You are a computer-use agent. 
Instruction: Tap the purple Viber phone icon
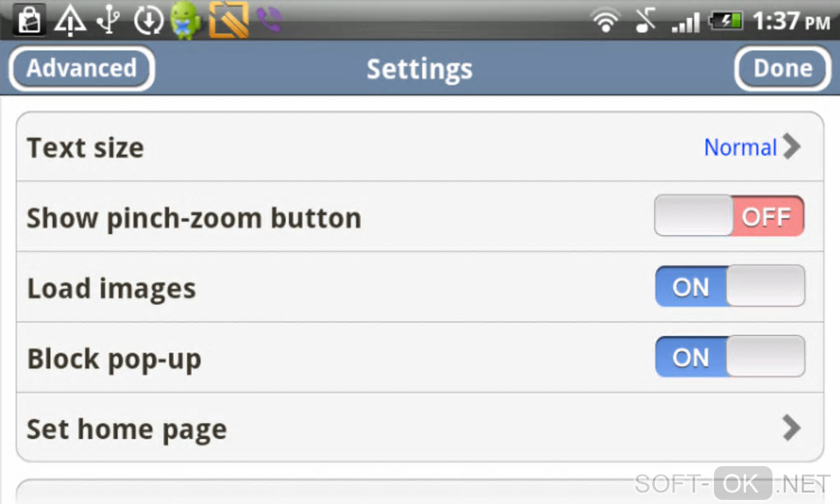tap(268, 20)
